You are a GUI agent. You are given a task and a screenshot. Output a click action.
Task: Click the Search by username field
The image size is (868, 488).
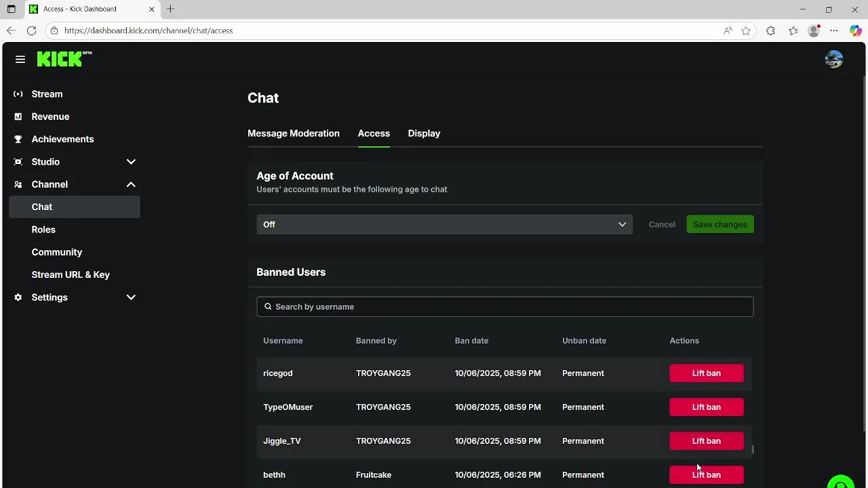tap(505, 306)
